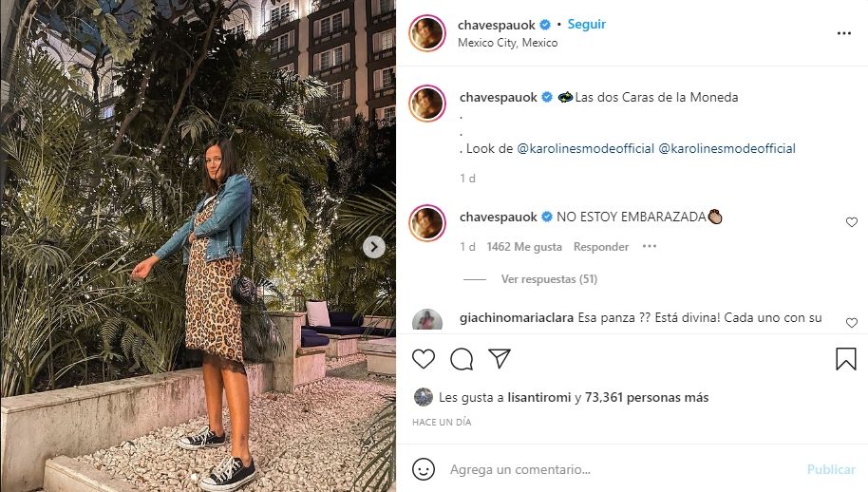Focus the Agrega un comentario field
Image resolution: width=868 pixels, height=492 pixels.
point(623,469)
